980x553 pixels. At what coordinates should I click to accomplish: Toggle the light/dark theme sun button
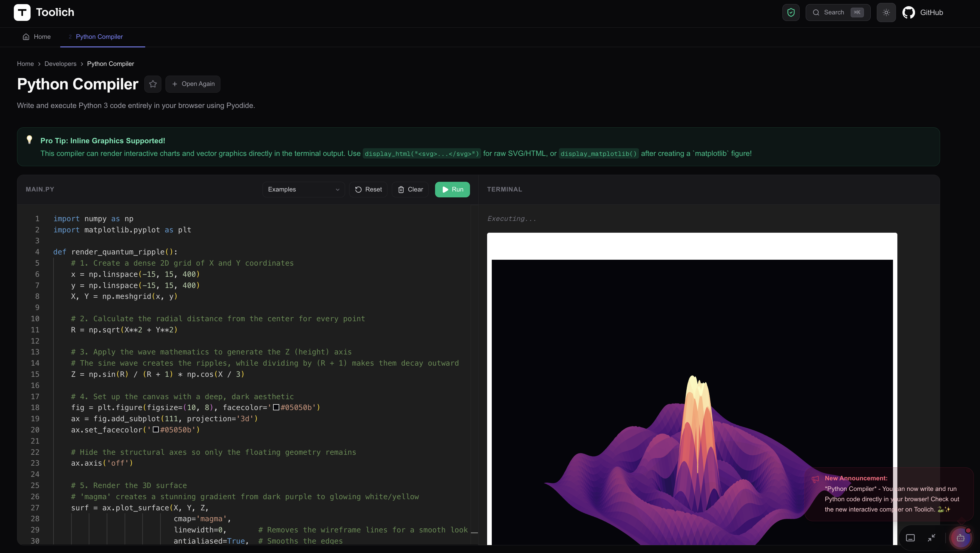(x=886, y=13)
